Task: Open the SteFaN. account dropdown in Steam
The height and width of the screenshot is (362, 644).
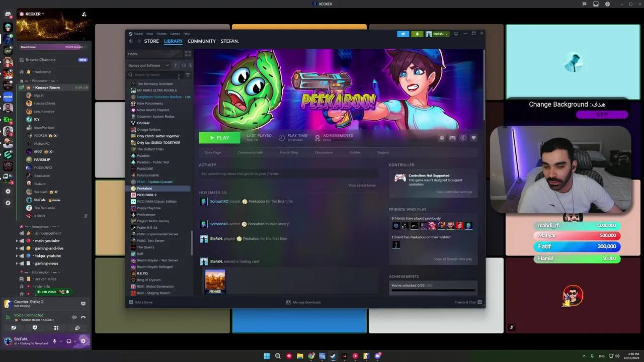Action: [437, 34]
